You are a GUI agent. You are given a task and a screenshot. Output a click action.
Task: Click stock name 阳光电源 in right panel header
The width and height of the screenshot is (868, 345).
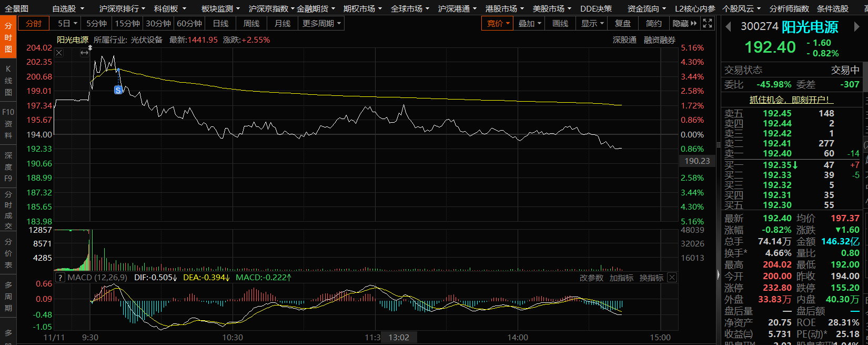[810, 27]
